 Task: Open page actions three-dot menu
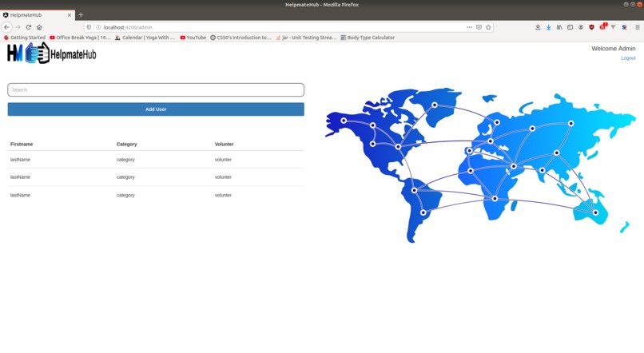click(x=469, y=27)
